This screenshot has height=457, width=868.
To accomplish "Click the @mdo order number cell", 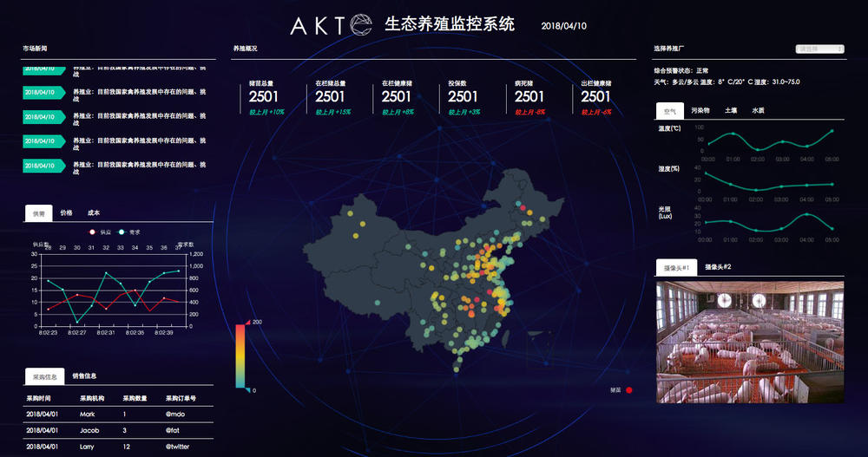I will pos(175,415).
